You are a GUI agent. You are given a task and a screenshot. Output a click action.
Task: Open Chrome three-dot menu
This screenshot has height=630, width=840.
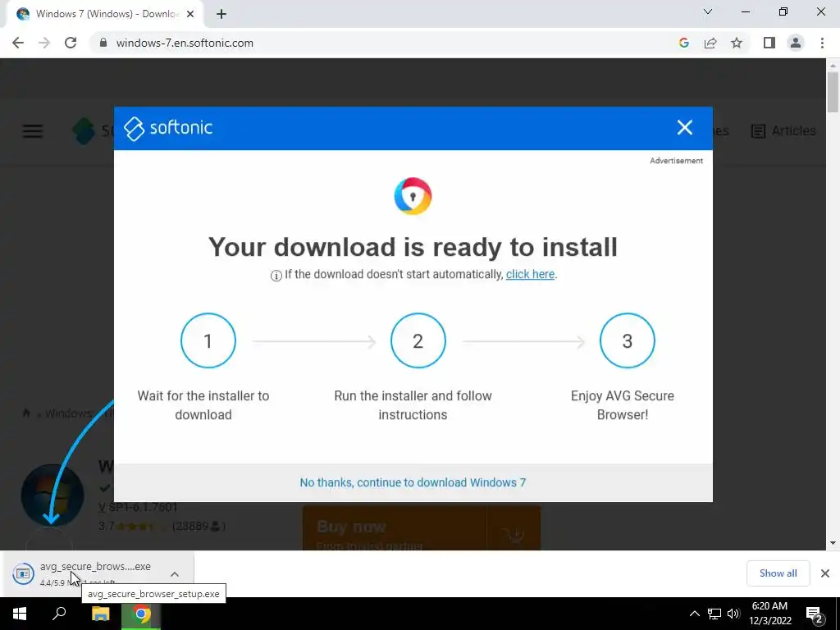click(822, 43)
